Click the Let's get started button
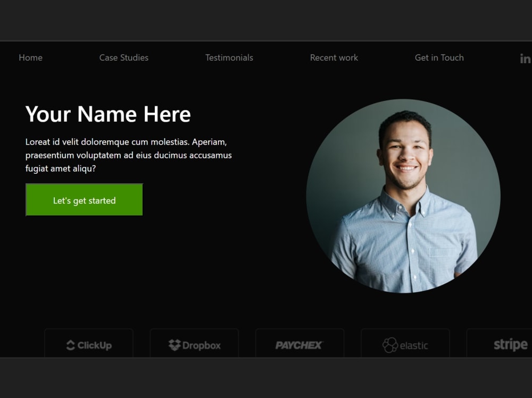Image resolution: width=532 pixels, height=398 pixels. point(84,200)
